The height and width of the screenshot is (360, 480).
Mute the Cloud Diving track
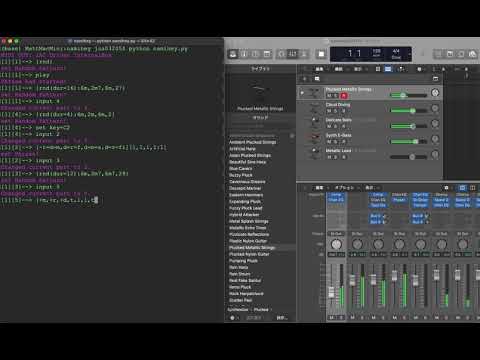coord(329,111)
